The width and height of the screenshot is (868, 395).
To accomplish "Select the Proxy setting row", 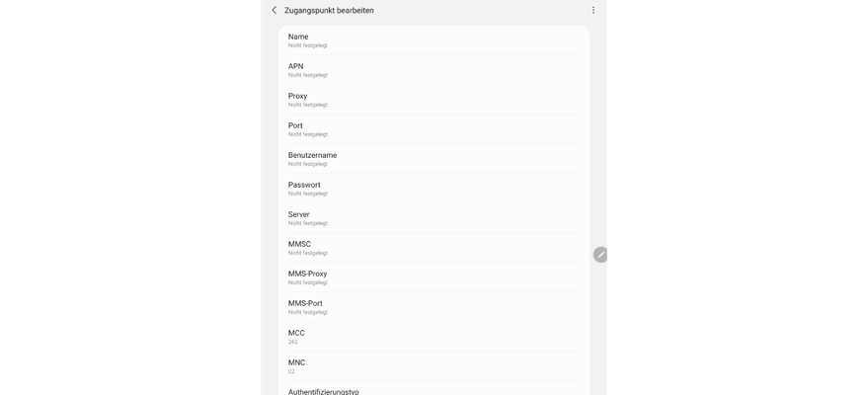I will click(433, 100).
